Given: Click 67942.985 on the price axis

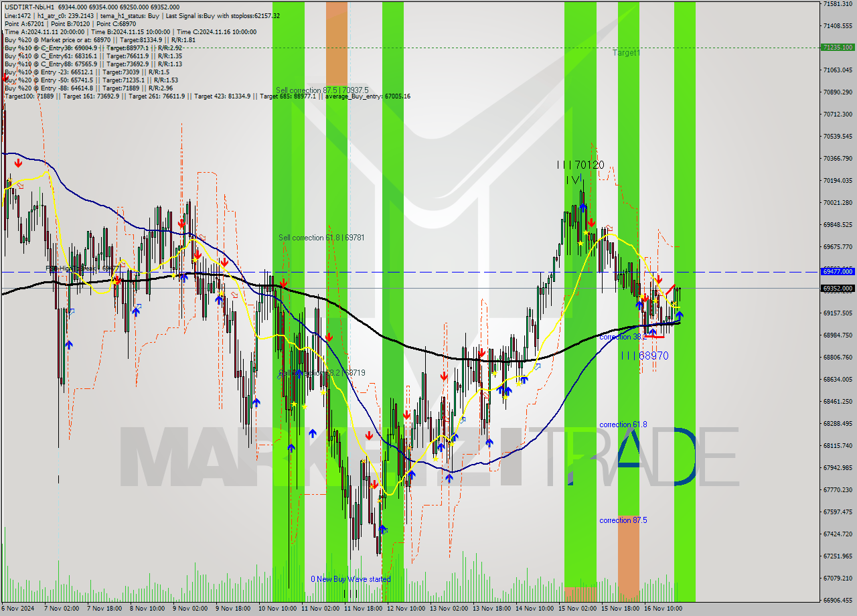Looking at the screenshot, I should pos(837,467).
